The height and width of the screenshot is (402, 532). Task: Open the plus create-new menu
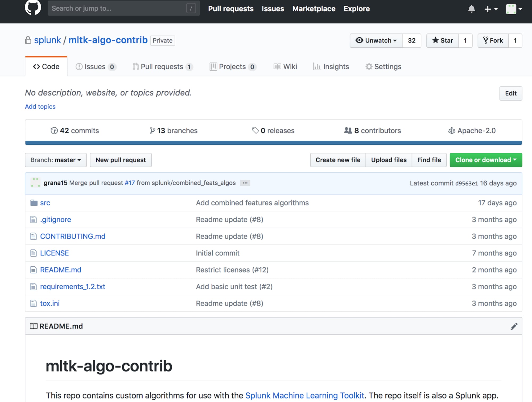(x=491, y=9)
